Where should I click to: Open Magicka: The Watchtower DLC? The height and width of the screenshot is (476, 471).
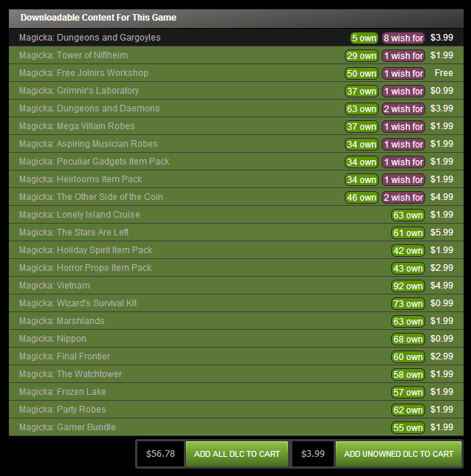coord(236,374)
